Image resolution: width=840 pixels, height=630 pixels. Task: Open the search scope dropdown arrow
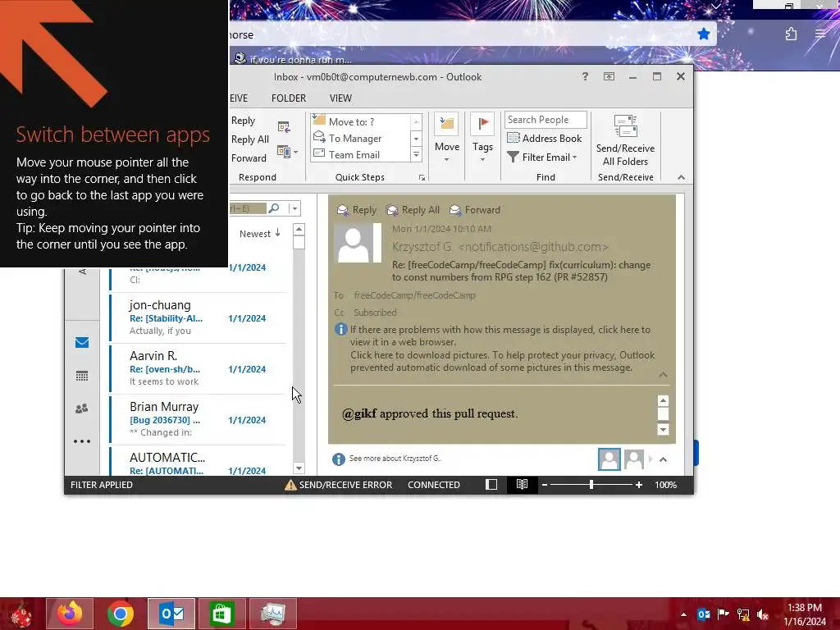(x=294, y=208)
